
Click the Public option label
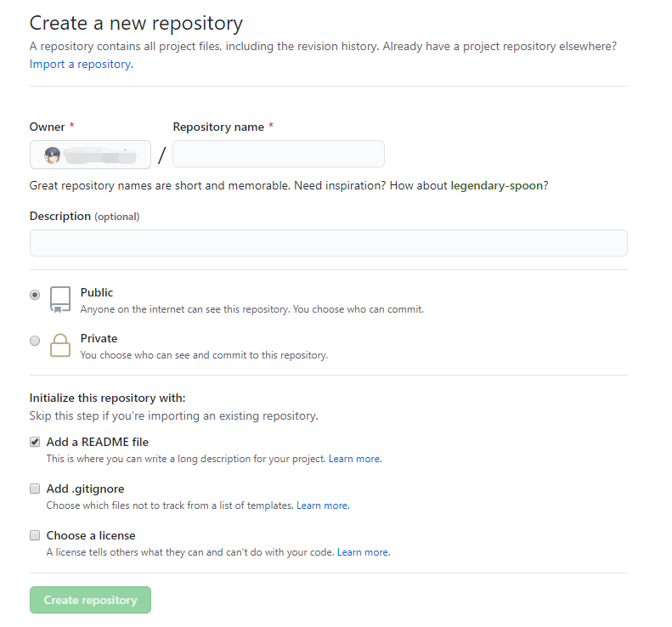(97, 293)
